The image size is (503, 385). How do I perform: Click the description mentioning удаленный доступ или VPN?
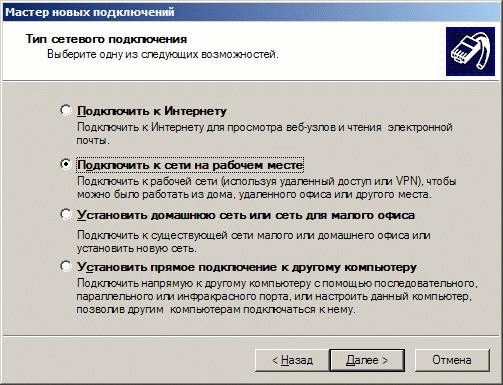267,188
